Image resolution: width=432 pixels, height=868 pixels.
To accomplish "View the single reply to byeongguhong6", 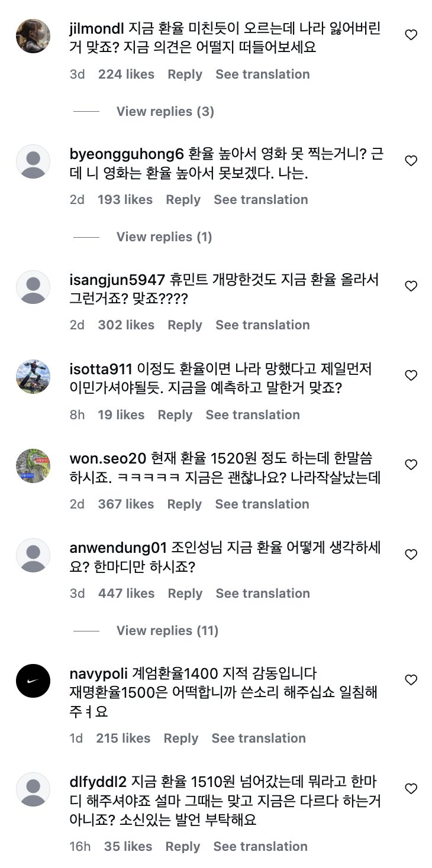I will [x=164, y=237].
